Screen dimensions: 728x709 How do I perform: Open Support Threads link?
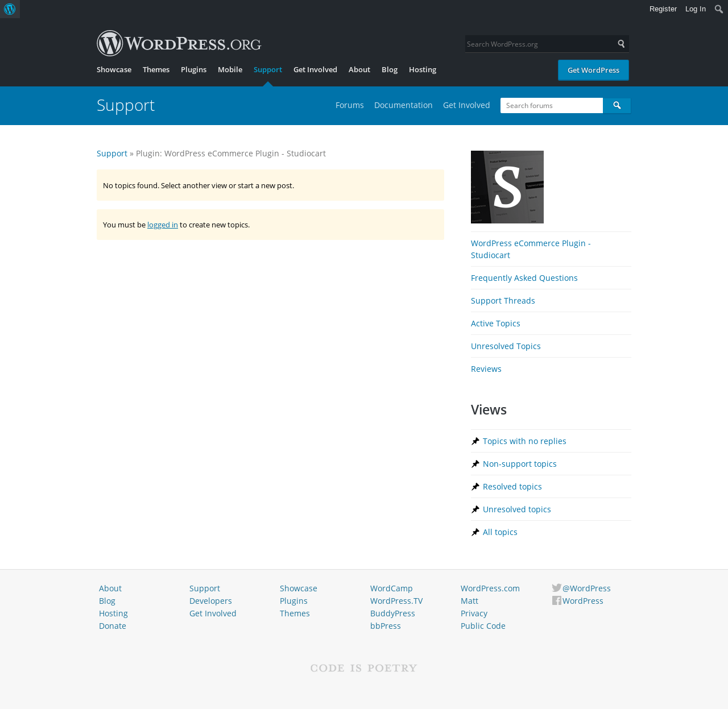coord(503,301)
